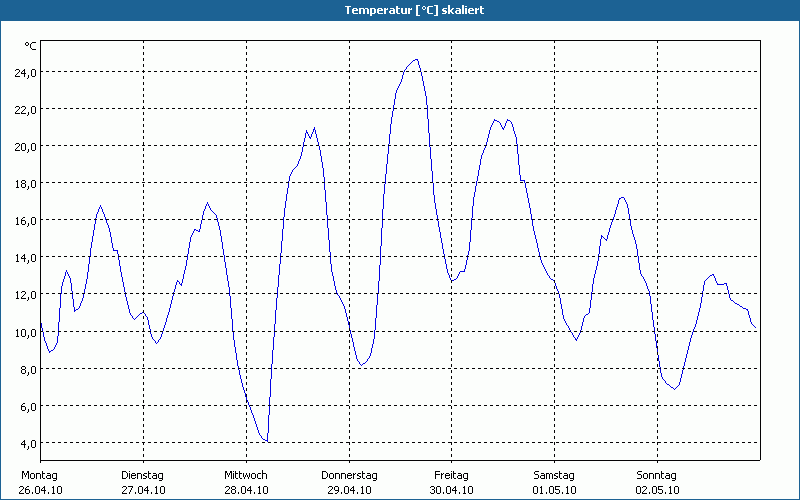Click the date 30.04.10
This screenshot has height=500, width=800.
pyautogui.click(x=452, y=490)
